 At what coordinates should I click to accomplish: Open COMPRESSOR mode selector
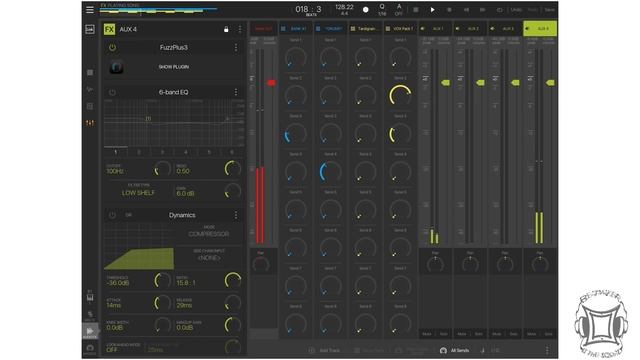pos(209,234)
